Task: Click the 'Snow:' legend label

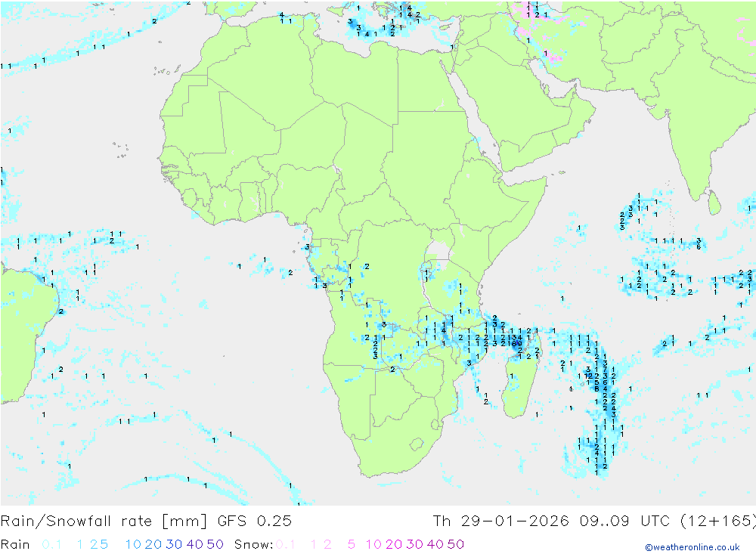Action: coord(253,544)
